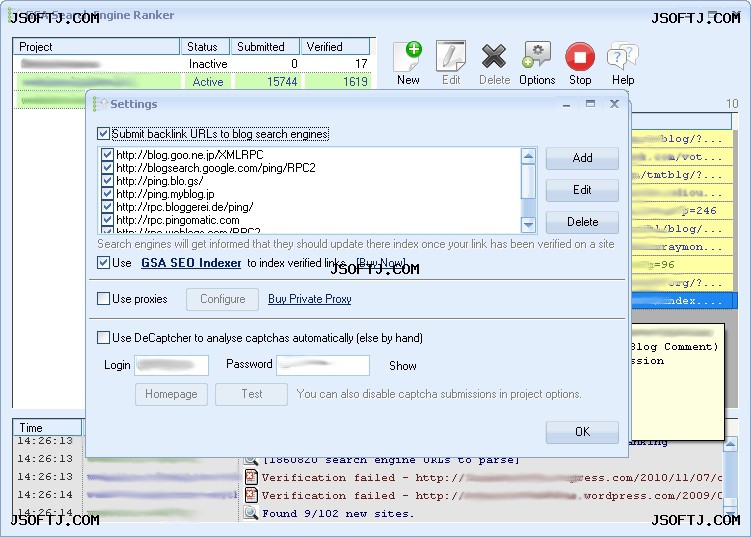Click the DeCaptcher Login input field
The image size is (751, 537).
click(171, 365)
